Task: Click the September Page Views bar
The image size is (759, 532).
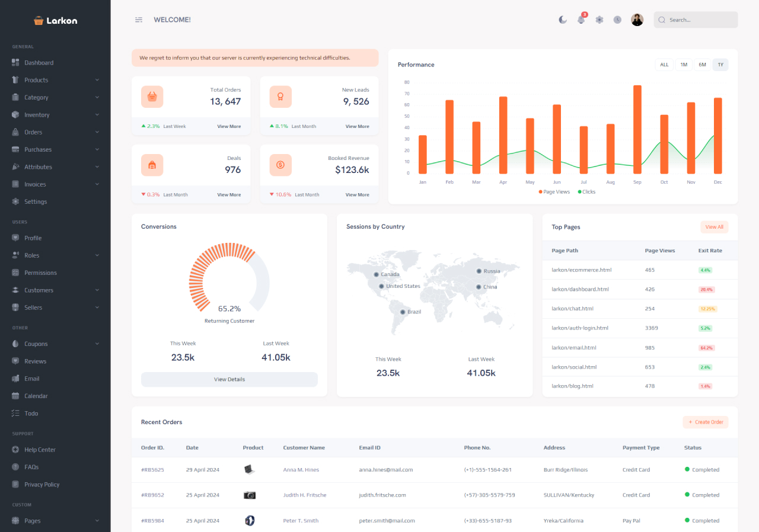Action: (x=637, y=129)
